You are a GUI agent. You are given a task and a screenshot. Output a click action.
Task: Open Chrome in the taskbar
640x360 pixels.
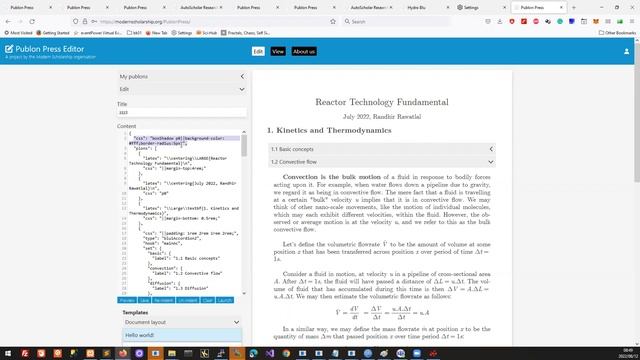[286, 353]
